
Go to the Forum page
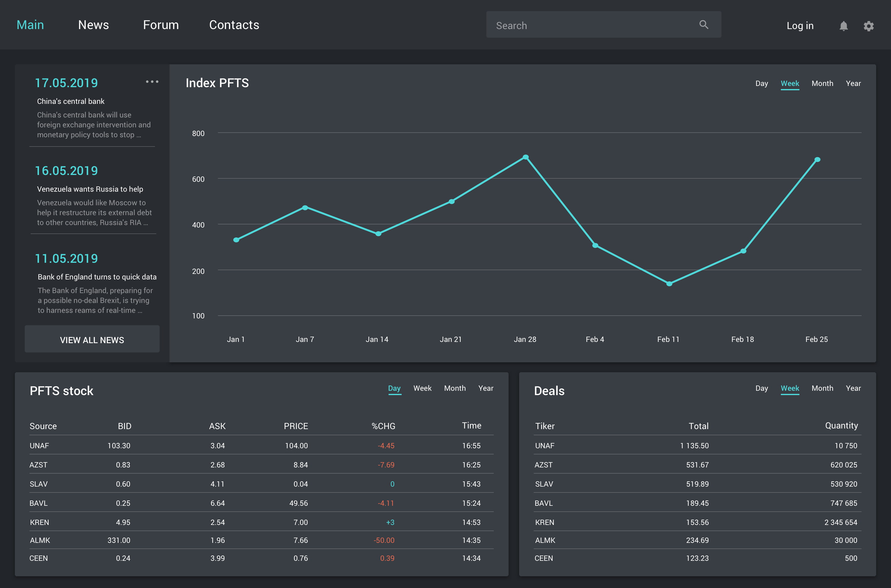161,25
